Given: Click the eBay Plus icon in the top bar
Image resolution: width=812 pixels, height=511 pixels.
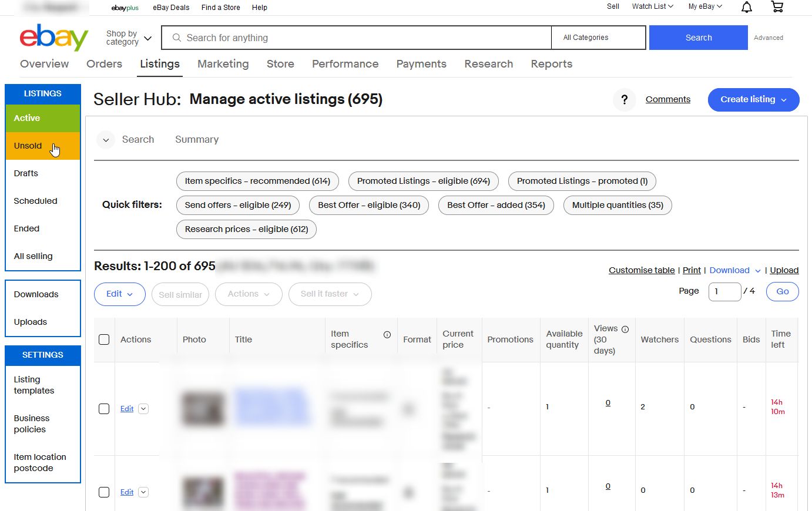Looking at the screenshot, I should click(x=125, y=8).
